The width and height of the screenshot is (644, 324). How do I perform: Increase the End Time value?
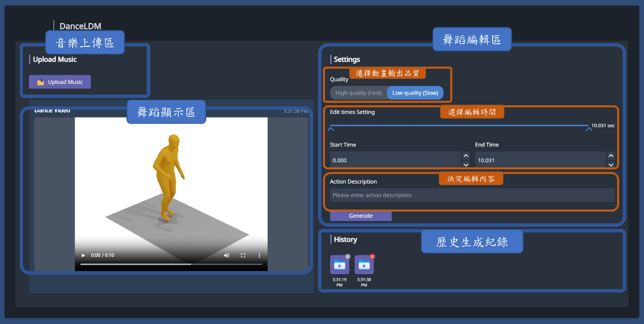tap(611, 156)
